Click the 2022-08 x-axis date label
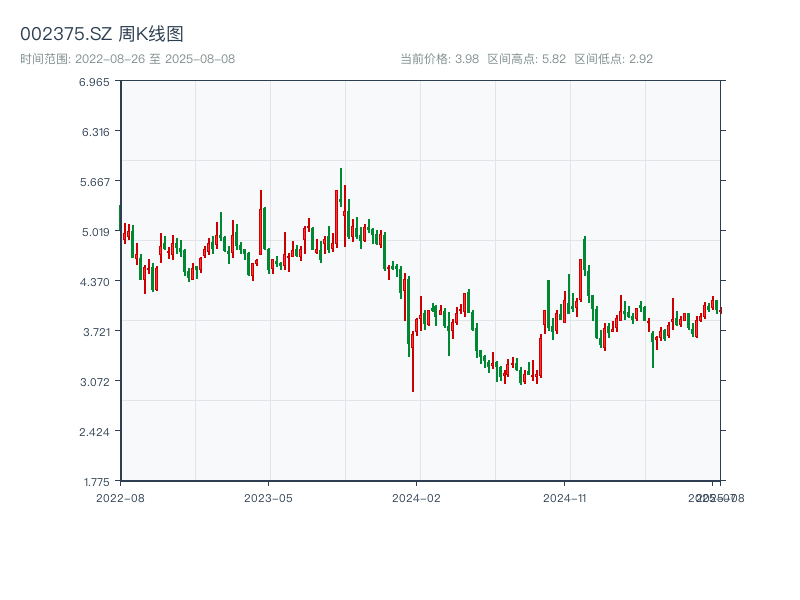The height and width of the screenshot is (600, 800). point(120,497)
